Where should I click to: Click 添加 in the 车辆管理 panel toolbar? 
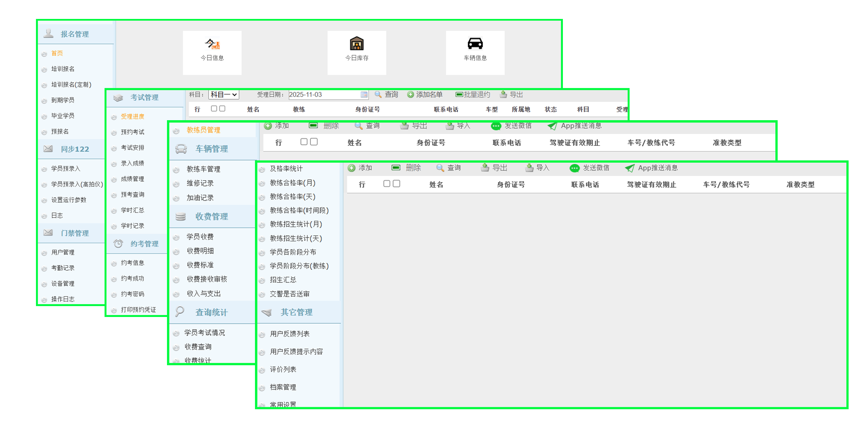pos(276,126)
